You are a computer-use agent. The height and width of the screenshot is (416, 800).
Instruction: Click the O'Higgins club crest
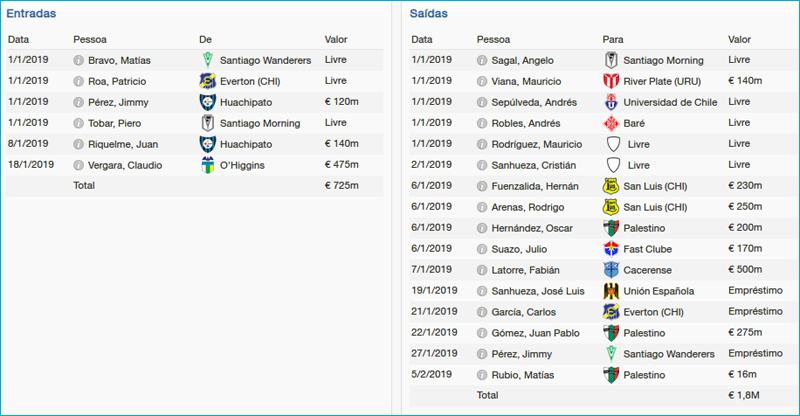(x=208, y=165)
